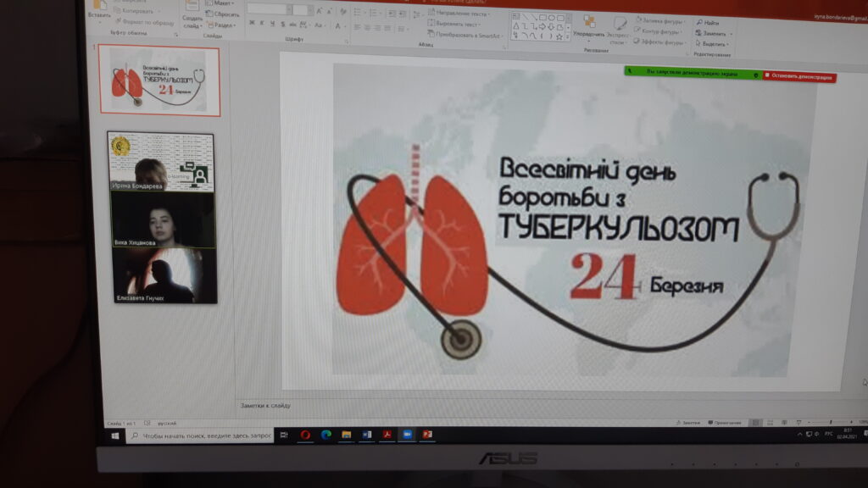Click the font name box

(x=269, y=9)
